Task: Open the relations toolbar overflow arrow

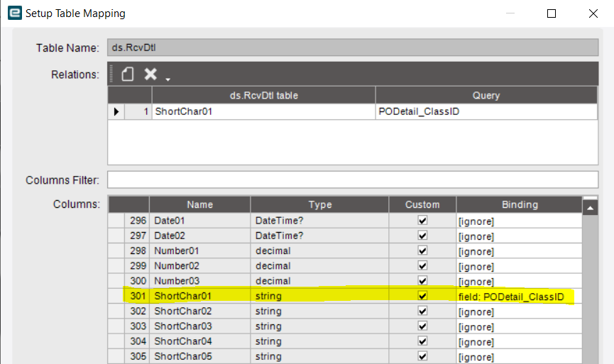Action: (x=168, y=79)
